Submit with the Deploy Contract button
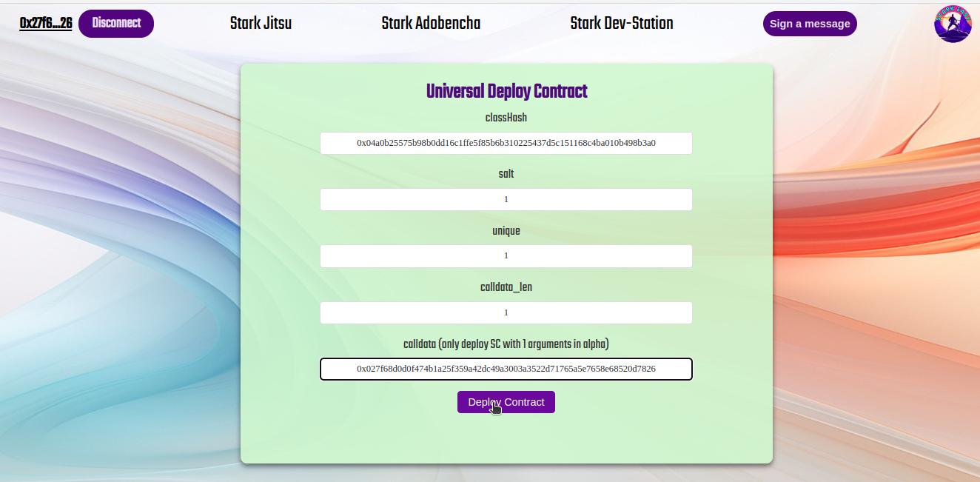The height and width of the screenshot is (482, 980). [506, 402]
